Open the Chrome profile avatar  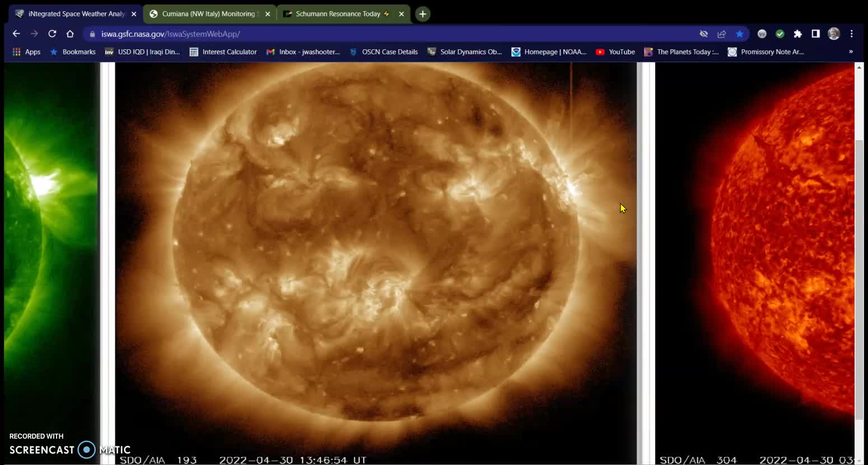click(834, 34)
